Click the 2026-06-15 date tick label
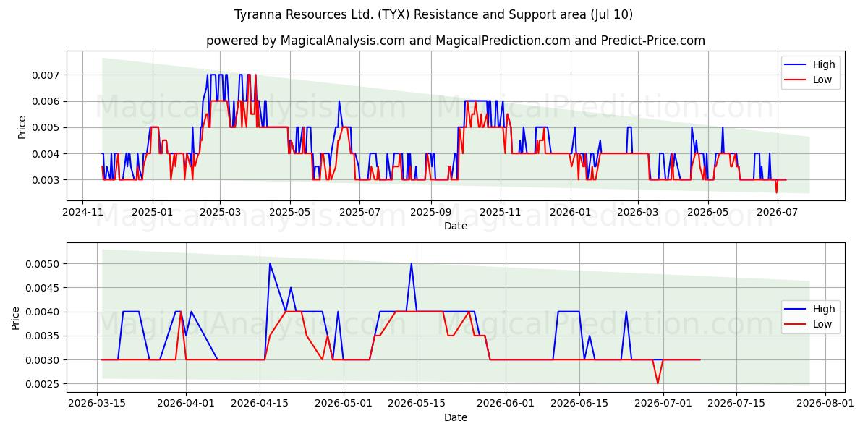 click(578, 404)
